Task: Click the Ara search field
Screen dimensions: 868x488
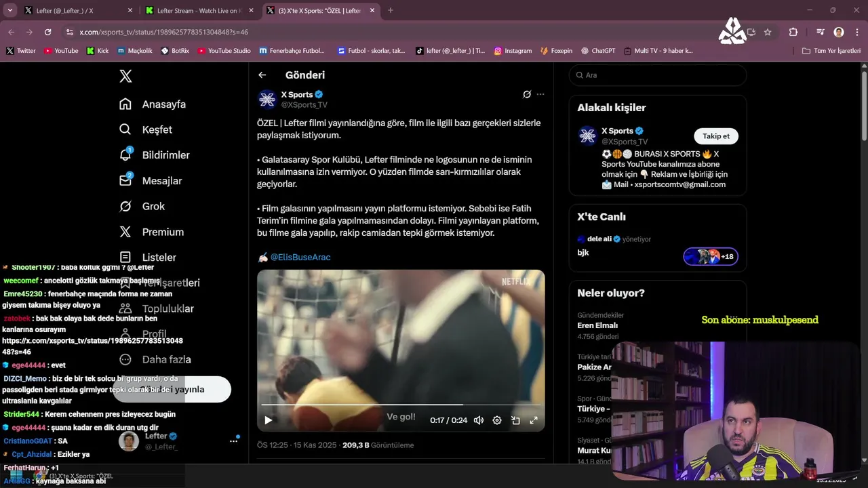Action: click(x=658, y=75)
